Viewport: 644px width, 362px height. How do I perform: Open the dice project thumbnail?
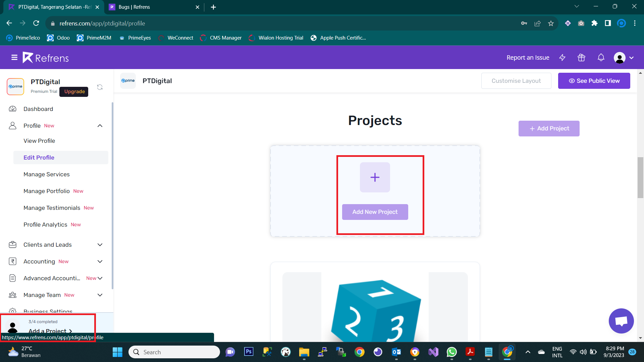(375, 307)
